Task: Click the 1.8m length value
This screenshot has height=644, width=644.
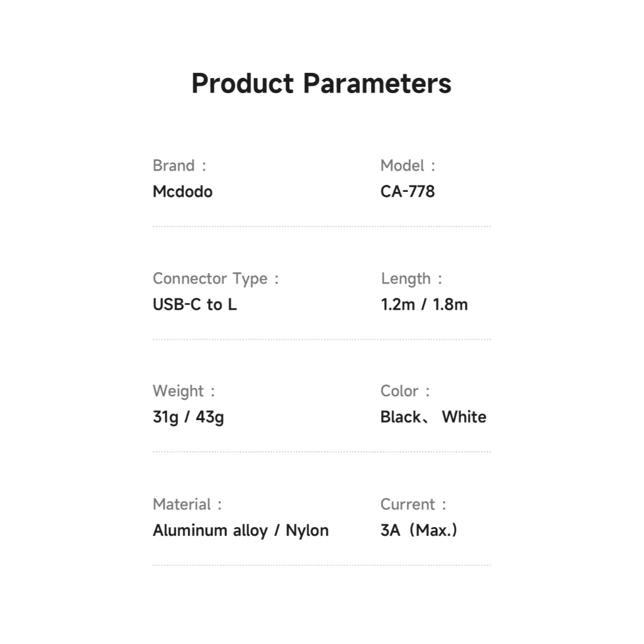Action: (451, 305)
